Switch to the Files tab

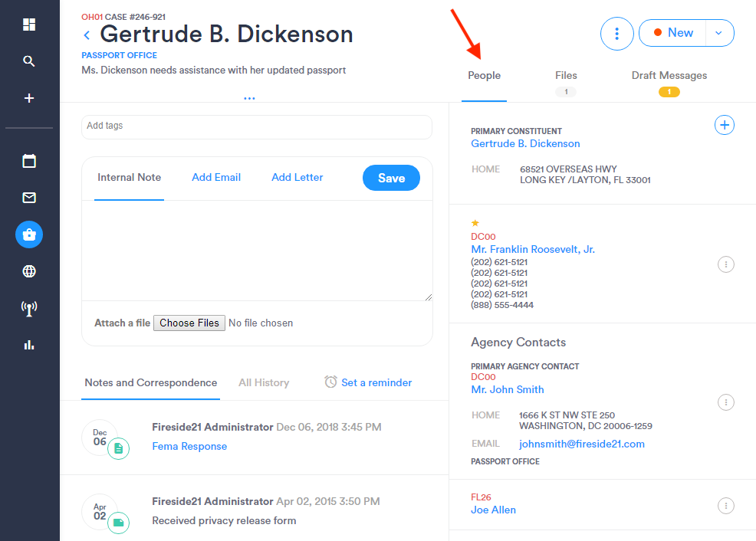coord(566,75)
